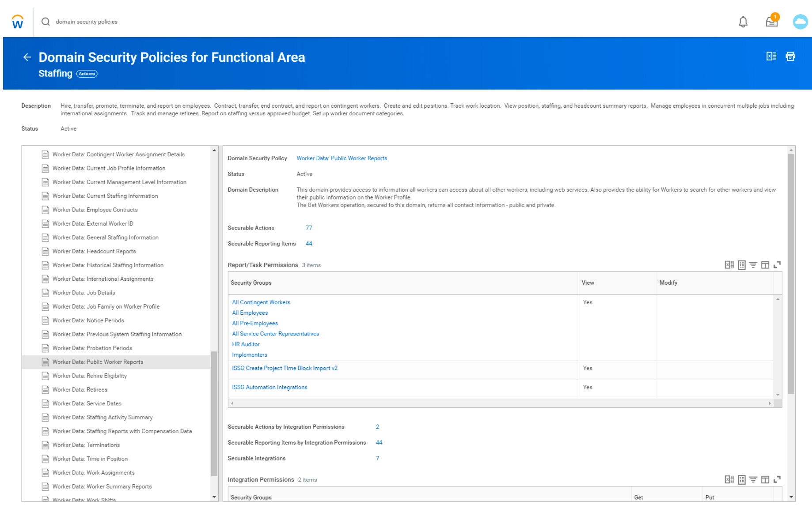The height and width of the screenshot is (505, 812).
Task: Export Report/Task Permissions to Excel
Action: pos(730,264)
